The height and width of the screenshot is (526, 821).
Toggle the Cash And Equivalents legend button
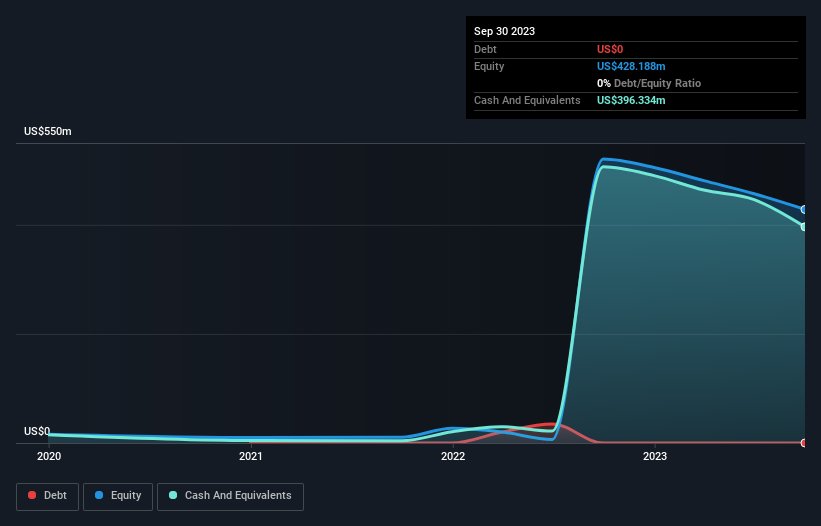point(230,496)
